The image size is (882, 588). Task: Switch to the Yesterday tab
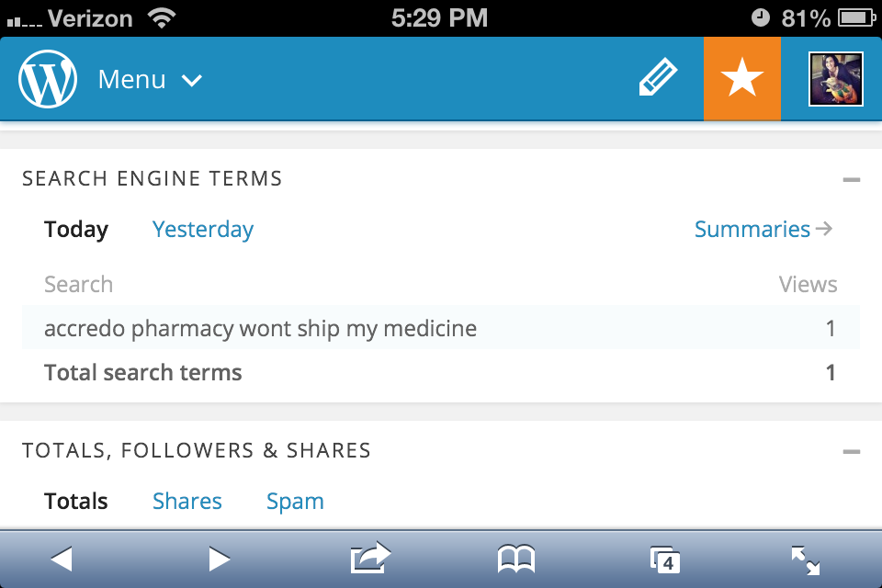(x=203, y=230)
